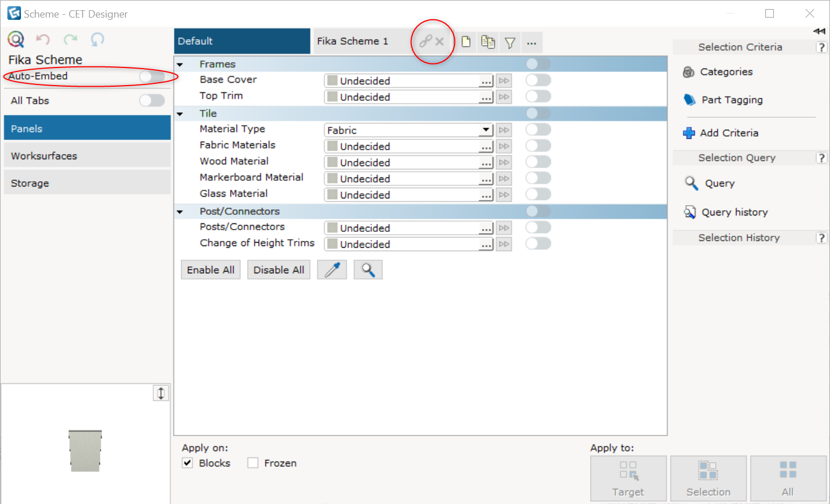Click the redo arrow icon
The width and height of the screenshot is (830, 504).
(70, 39)
